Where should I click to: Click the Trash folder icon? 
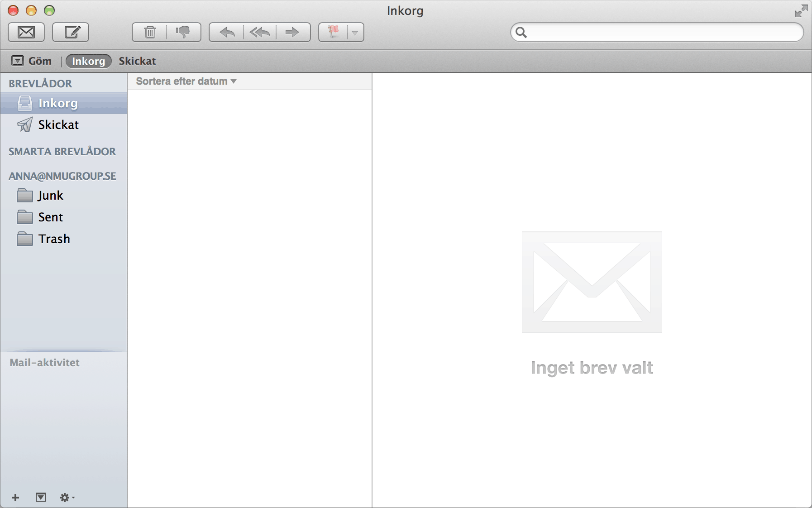(x=25, y=239)
